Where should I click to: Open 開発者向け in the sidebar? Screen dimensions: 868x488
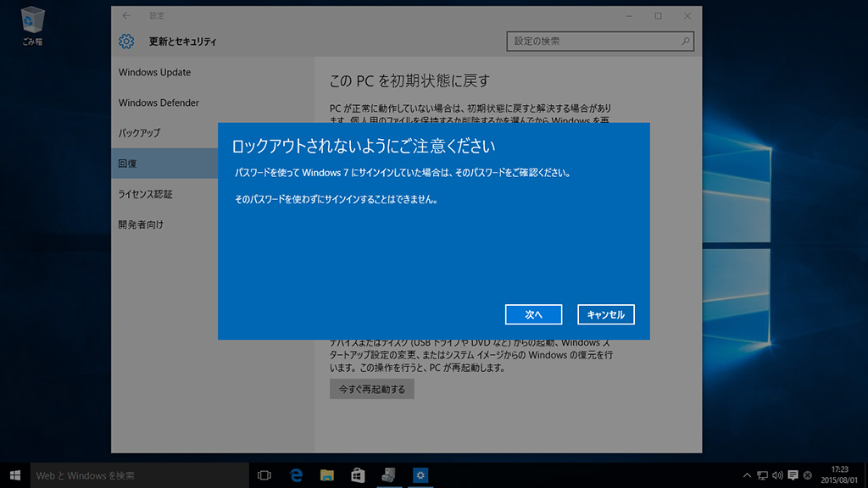tap(141, 225)
